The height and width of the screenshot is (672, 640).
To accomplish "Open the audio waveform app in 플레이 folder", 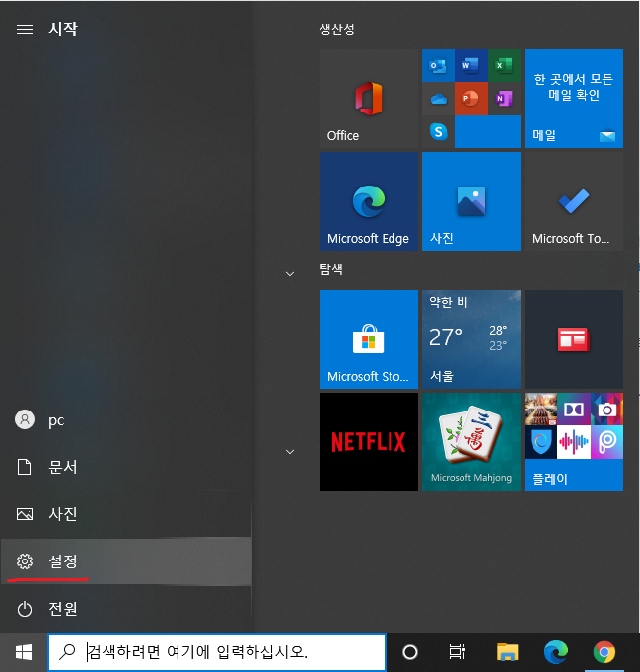I will point(574,442).
